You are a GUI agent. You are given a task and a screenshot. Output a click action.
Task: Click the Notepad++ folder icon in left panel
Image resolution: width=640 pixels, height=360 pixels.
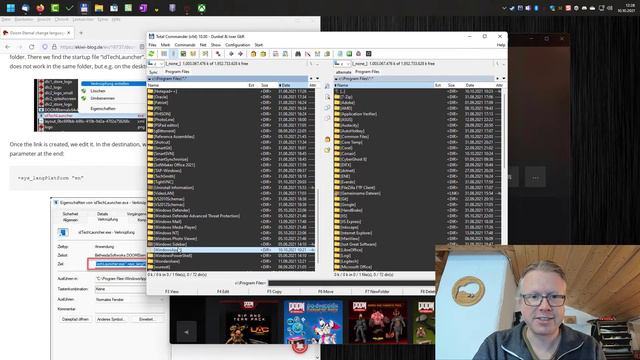click(x=151, y=91)
